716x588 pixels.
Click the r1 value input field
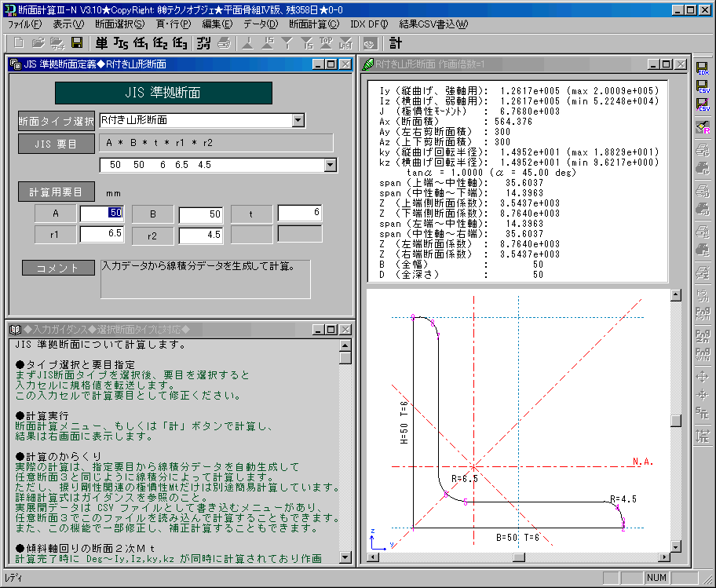(x=101, y=234)
